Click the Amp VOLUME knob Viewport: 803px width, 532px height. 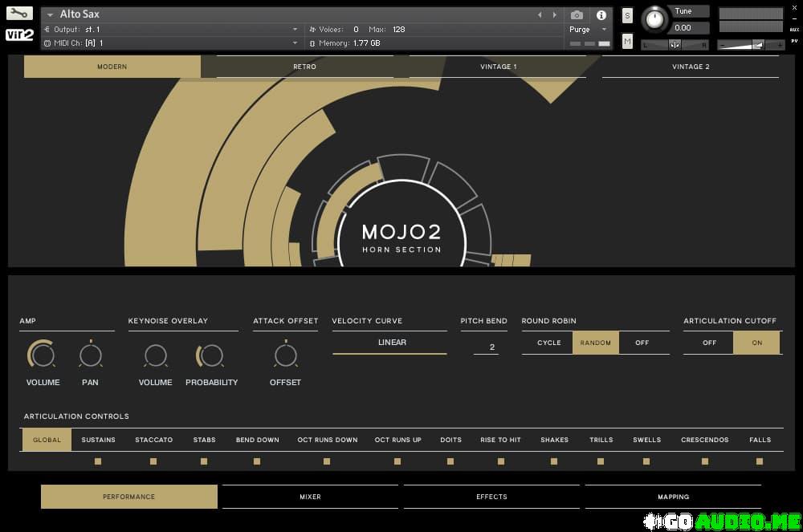pyautogui.click(x=43, y=355)
